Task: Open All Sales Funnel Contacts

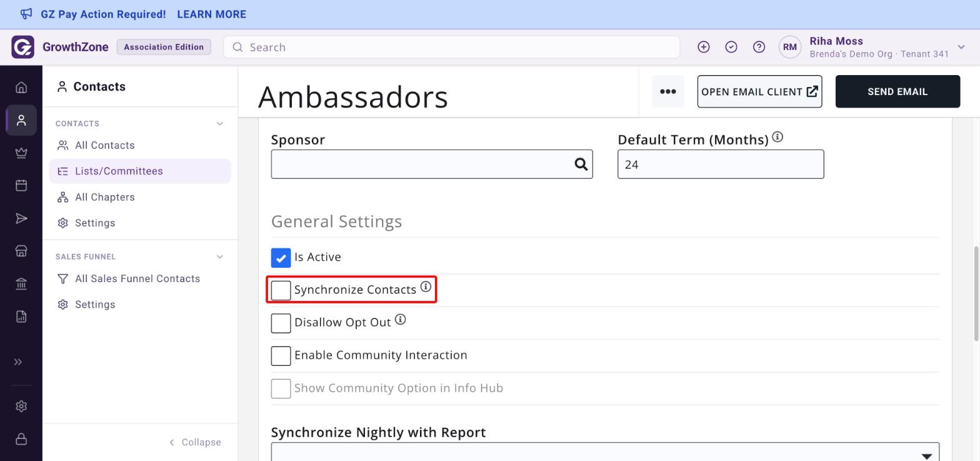Action: click(140, 279)
